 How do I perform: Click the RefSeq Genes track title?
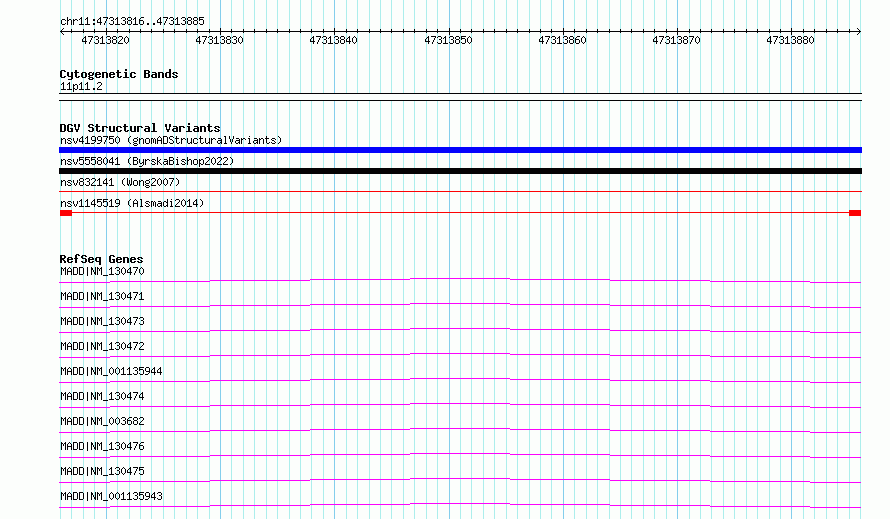tap(101, 259)
